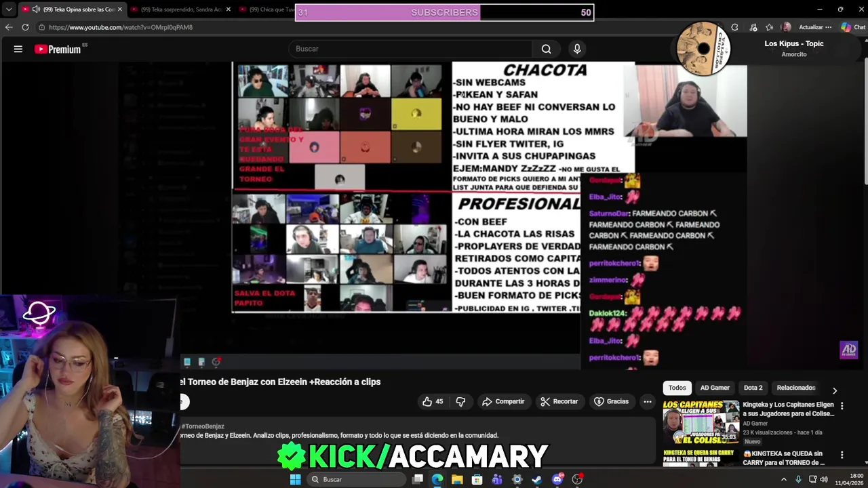Open Microsoft Teams from taskbar
868x488 pixels.
[497, 479]
